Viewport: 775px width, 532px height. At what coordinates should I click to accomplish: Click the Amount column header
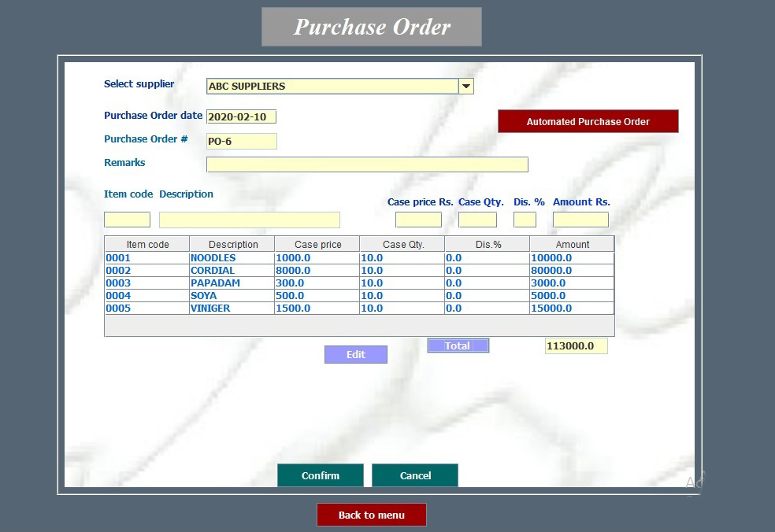(x=572, y=244)
